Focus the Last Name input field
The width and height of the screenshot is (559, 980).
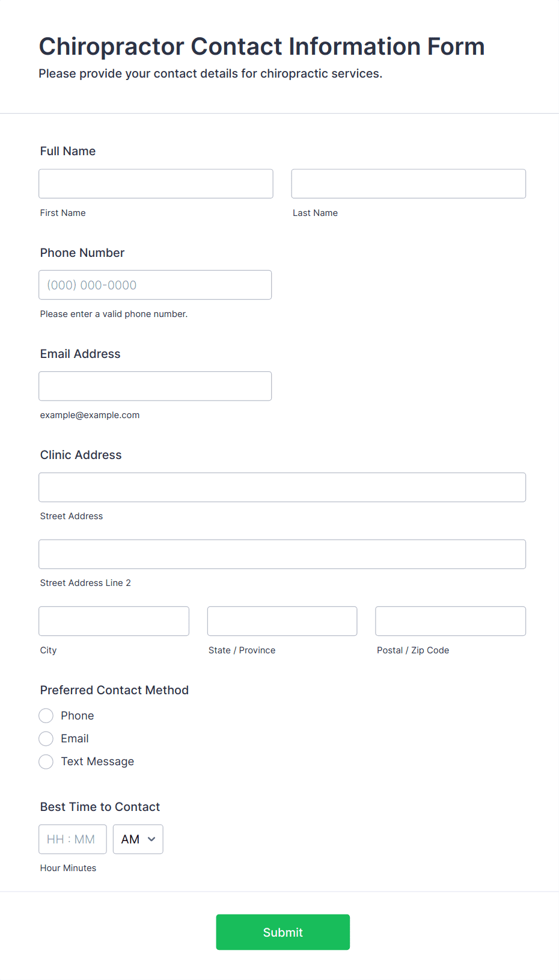[408, 183]
